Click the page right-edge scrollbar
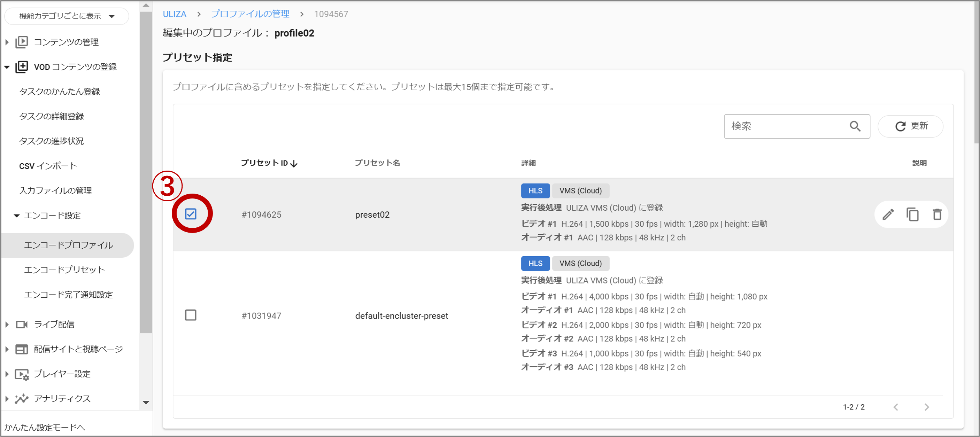Viewport: 980px width, 437px height. point(977,72)
